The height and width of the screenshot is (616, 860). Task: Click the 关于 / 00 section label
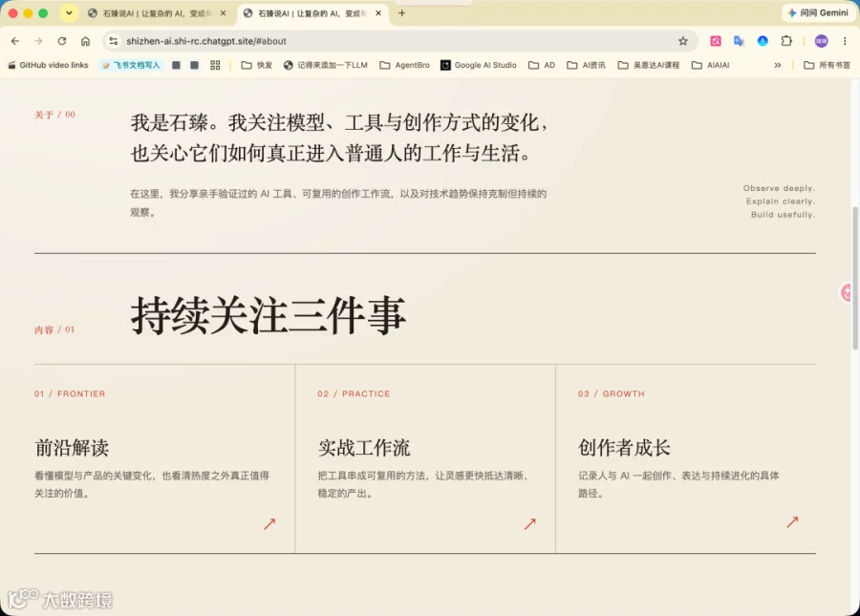coord(54,115)
